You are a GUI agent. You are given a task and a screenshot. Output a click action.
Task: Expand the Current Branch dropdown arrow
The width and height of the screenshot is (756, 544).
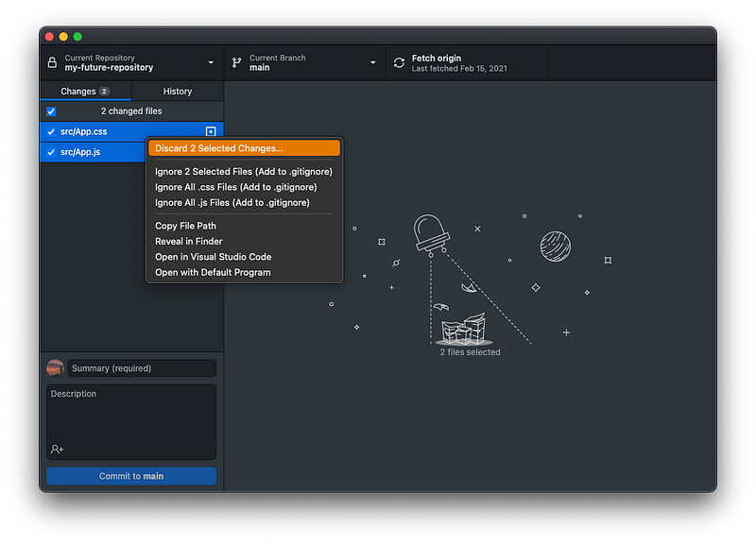(372, 62)
